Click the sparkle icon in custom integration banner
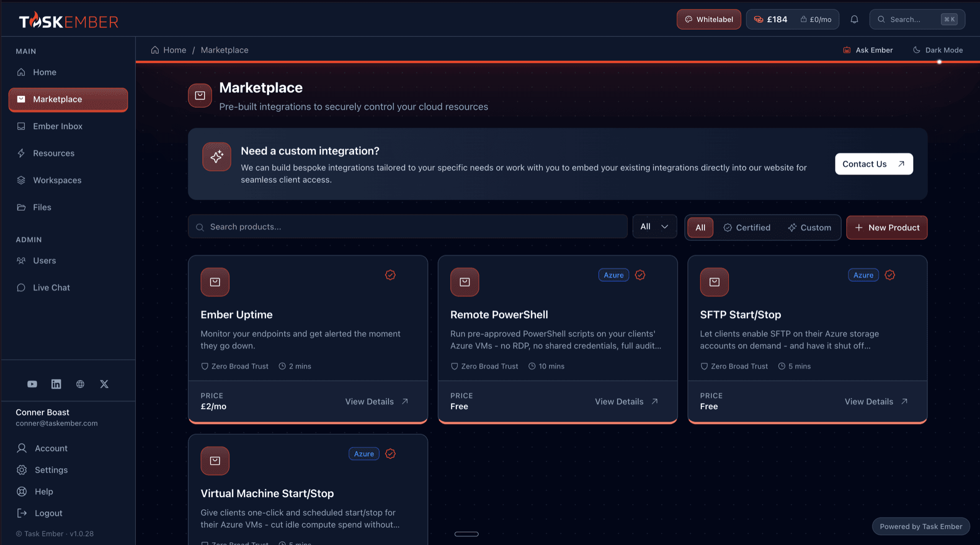980x545 pixels. pos(217,157)
